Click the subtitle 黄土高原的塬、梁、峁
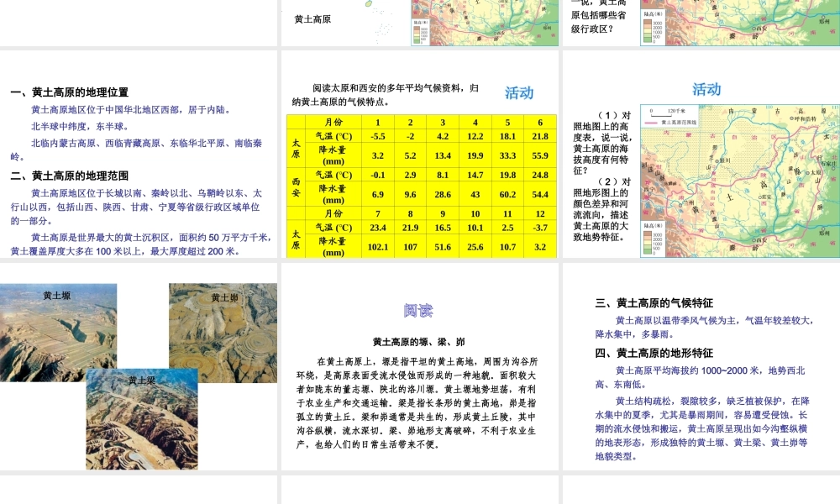Image resolution: width=840 pixels, height=504 pixels. [419, 342]
